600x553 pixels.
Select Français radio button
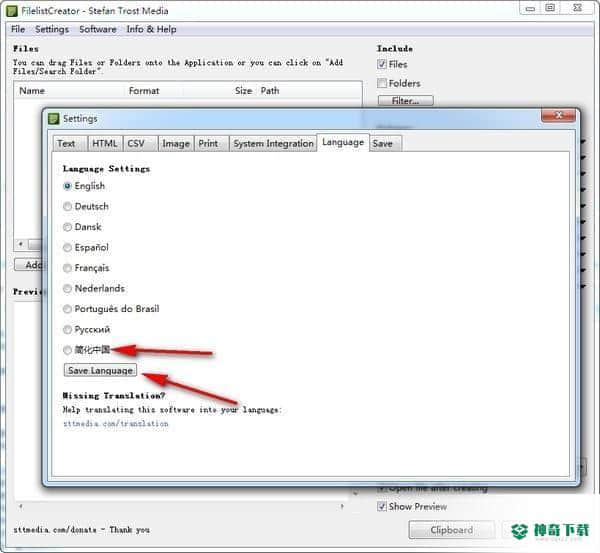[67, 268]
